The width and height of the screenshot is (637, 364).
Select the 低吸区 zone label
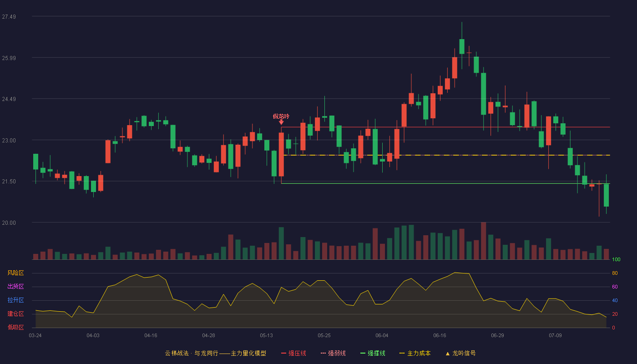(x=15, y=327)
